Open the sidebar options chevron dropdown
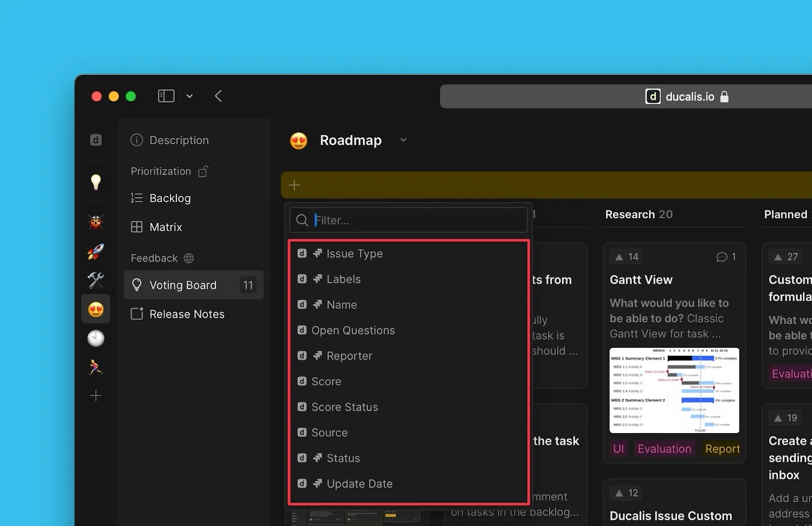 coord(189,96)
